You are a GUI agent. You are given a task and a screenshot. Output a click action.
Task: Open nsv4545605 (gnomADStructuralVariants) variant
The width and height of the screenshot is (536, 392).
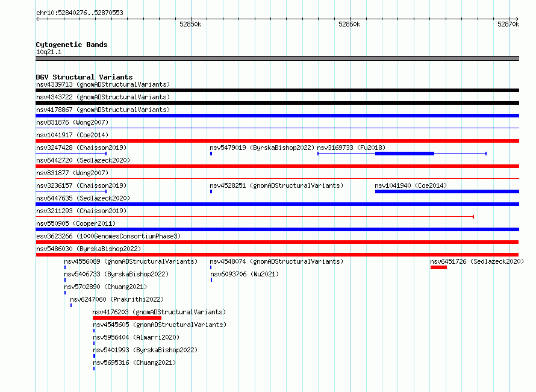(x=160, y=325)
